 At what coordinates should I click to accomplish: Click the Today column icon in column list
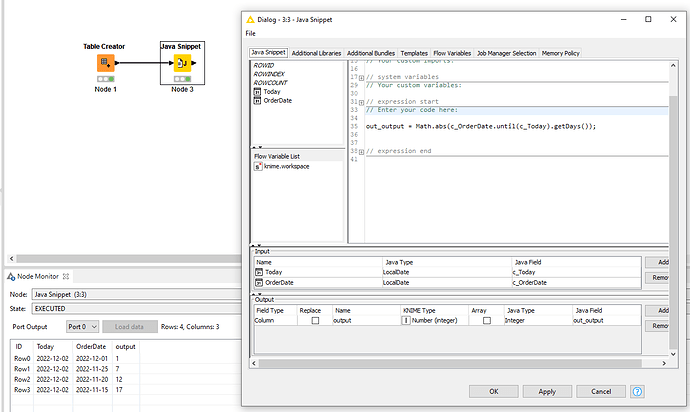(x=257, y=92)
